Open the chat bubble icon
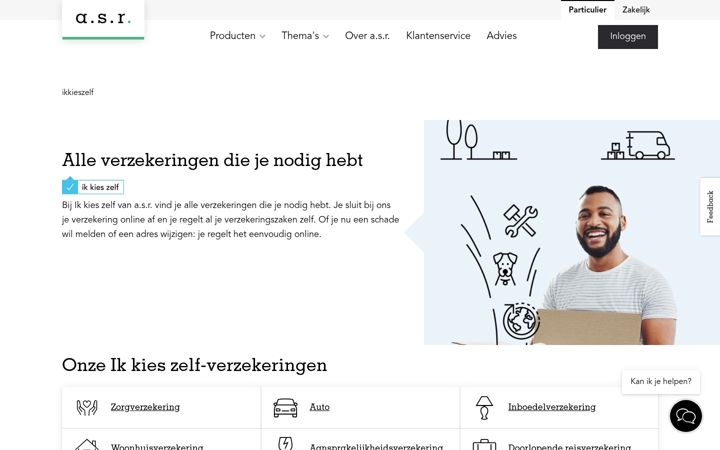The height and width of the screenshot is (450, 720). coord(686,416)
